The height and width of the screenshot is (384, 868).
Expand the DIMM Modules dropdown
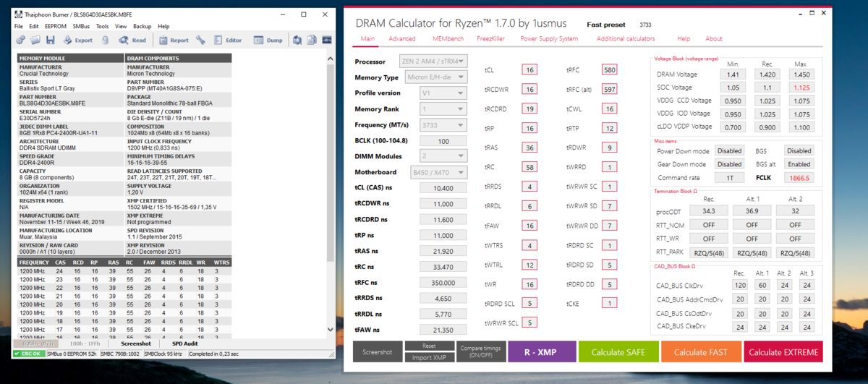[x=443, y=156]
